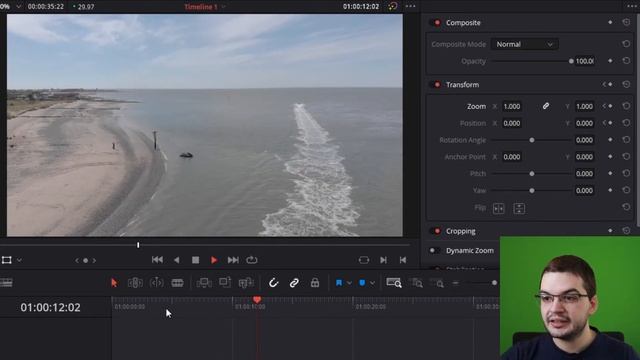Toggle the Cropping section on/off

(436, 231)
